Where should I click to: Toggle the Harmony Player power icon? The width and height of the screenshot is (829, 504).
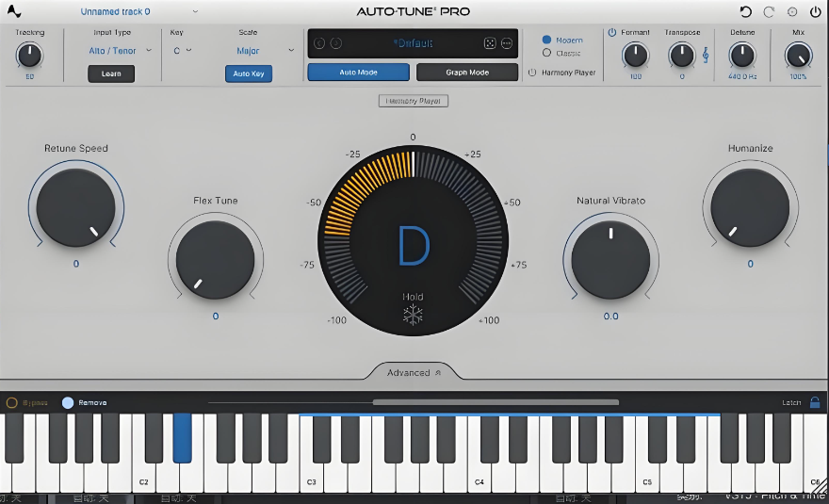point(532,73)
